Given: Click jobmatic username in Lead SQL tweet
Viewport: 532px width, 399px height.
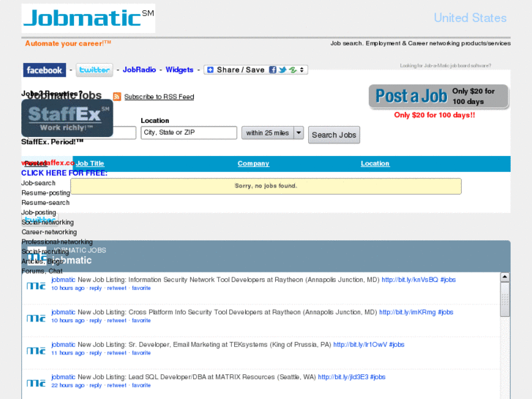Looking at the screenshot, I should coord(63,377).
